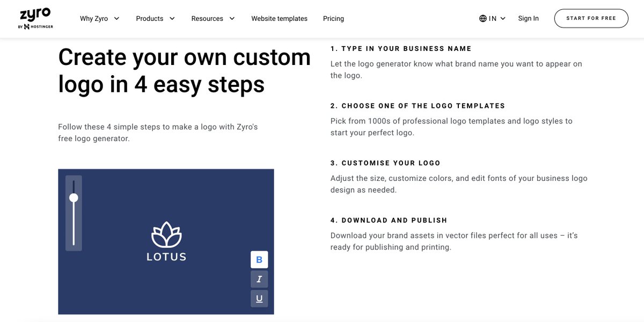This screenshot has height=322, width=644.
Task: Click the globe language icon
Action: tap(483, 18)
